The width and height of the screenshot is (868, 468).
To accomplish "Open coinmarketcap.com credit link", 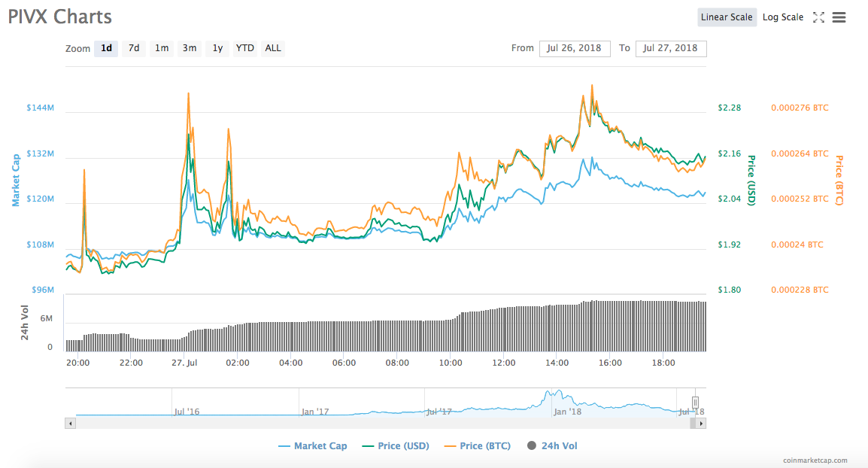I will click(x=815, y=460).
